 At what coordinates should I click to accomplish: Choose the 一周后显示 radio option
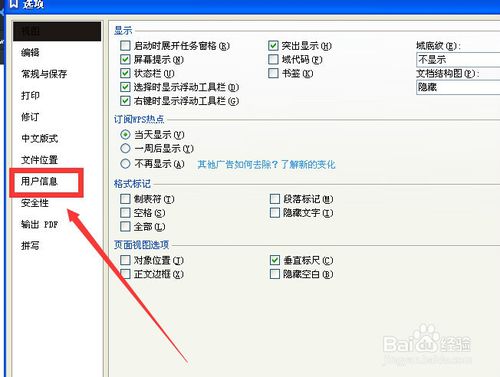[125, 148]
